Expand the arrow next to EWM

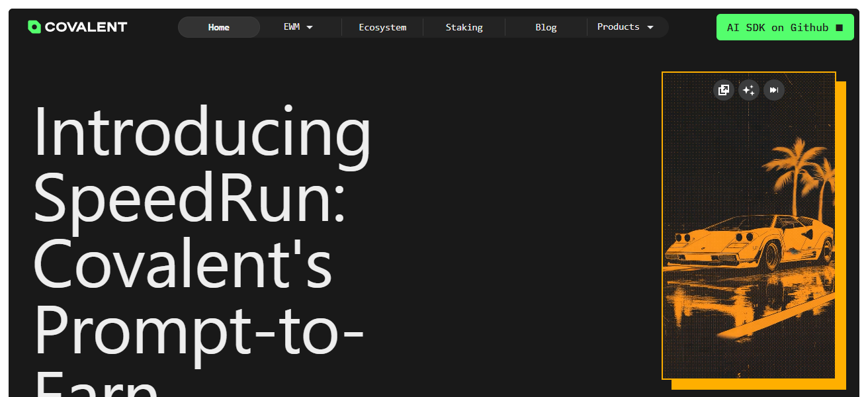310,27
